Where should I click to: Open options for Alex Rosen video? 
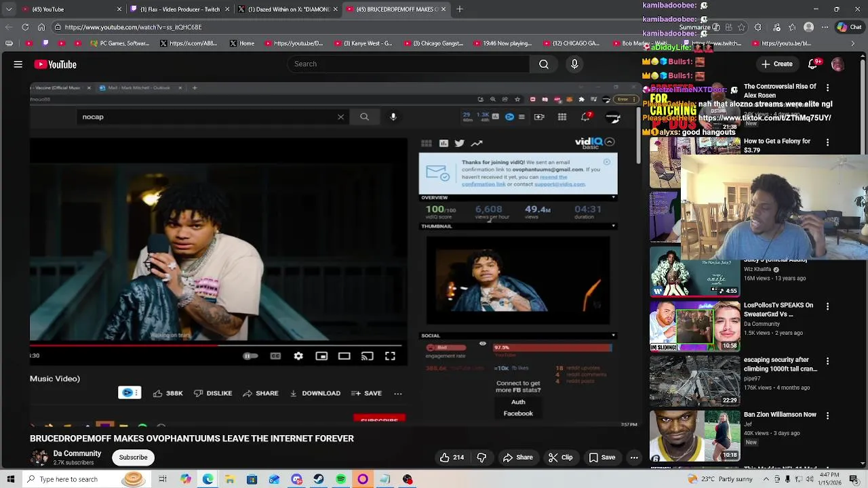(827, 87)
